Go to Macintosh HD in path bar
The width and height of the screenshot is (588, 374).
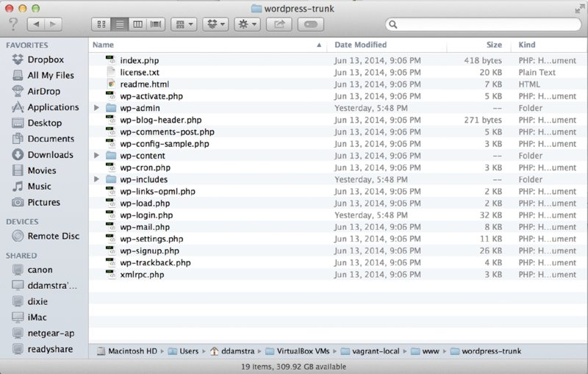(127, 351)
